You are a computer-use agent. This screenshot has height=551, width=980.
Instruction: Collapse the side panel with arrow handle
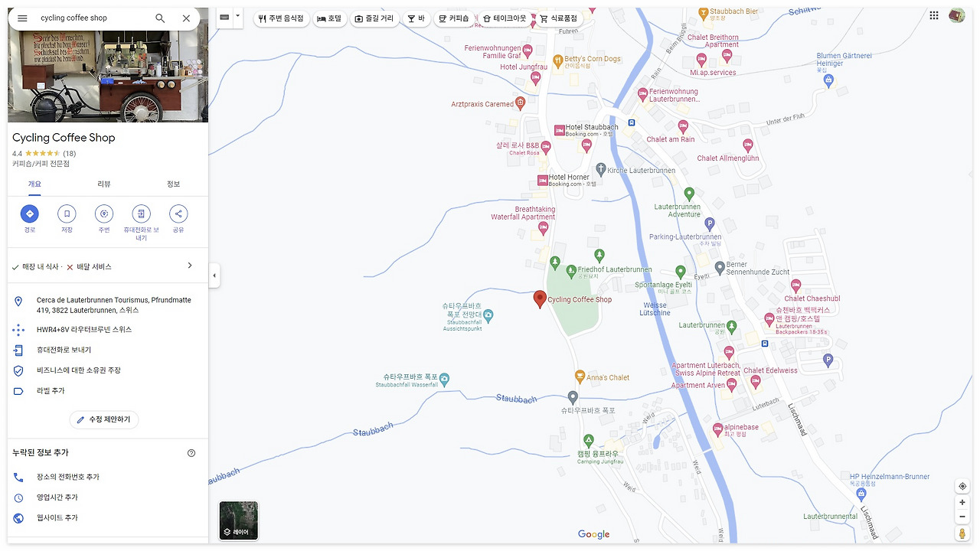coord(214,275)
